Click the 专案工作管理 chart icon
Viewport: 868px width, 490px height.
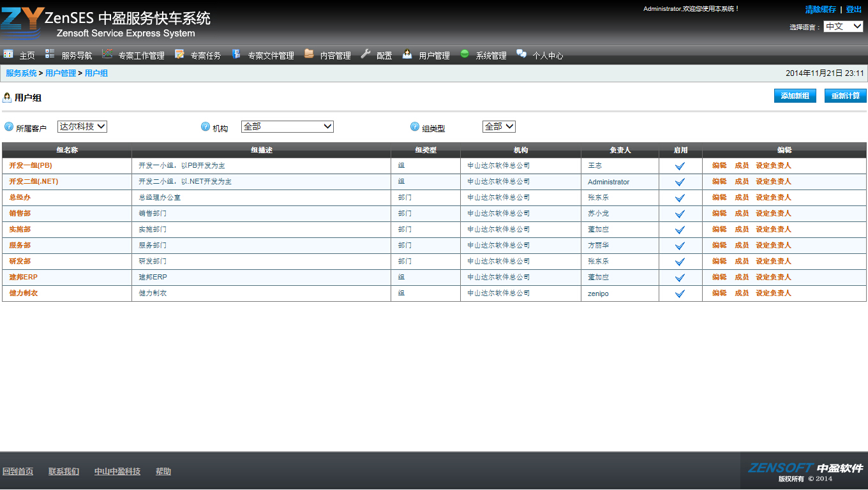tap(107, 54)
